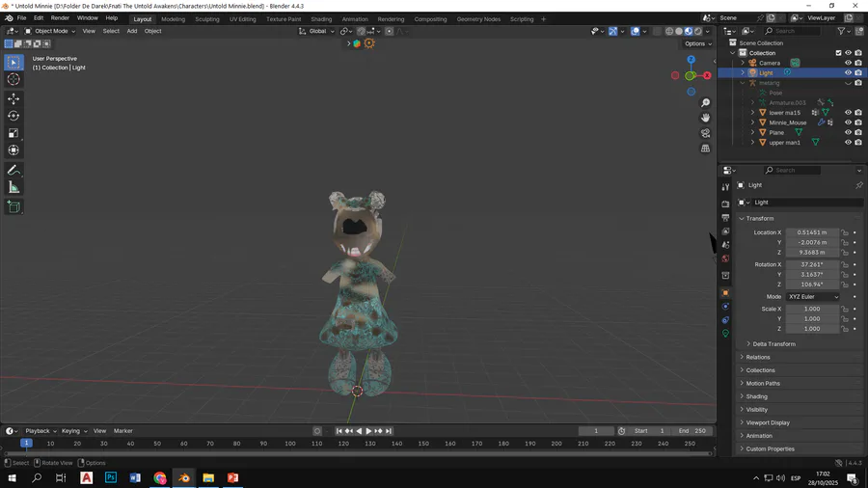Image resolution: width=868 pixels, height=488 pixels.
Task: Toggle camera view icon in viewport
Action: point(705,133)
